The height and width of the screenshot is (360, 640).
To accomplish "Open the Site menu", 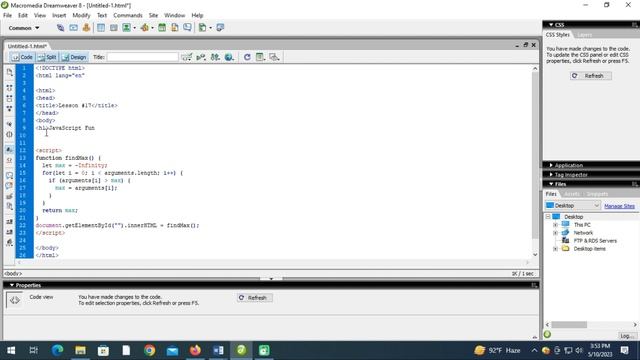I will (153, 15).
